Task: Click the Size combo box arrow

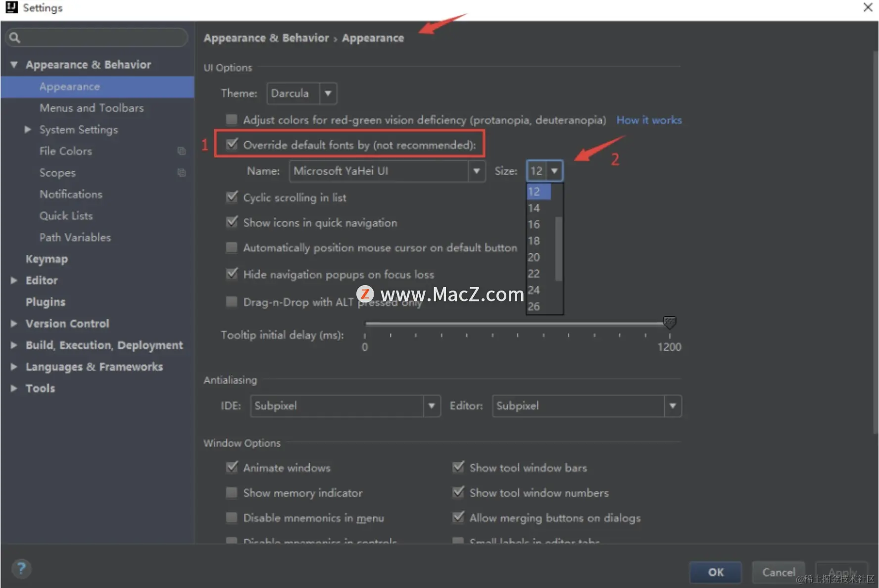Action: [x=554, y=171]
